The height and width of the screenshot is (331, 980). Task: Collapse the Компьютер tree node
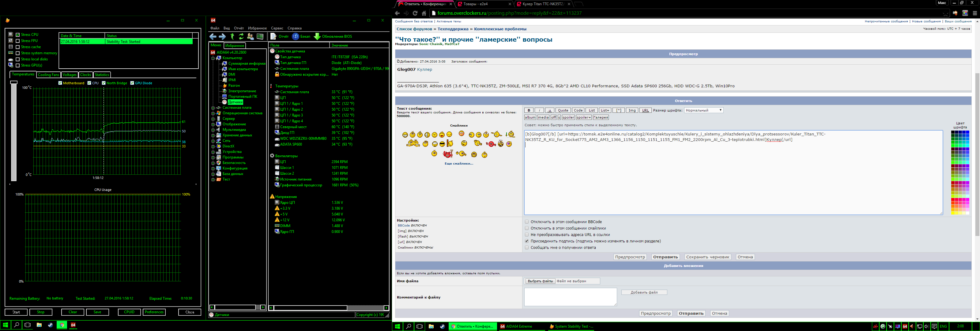[213, 58]
